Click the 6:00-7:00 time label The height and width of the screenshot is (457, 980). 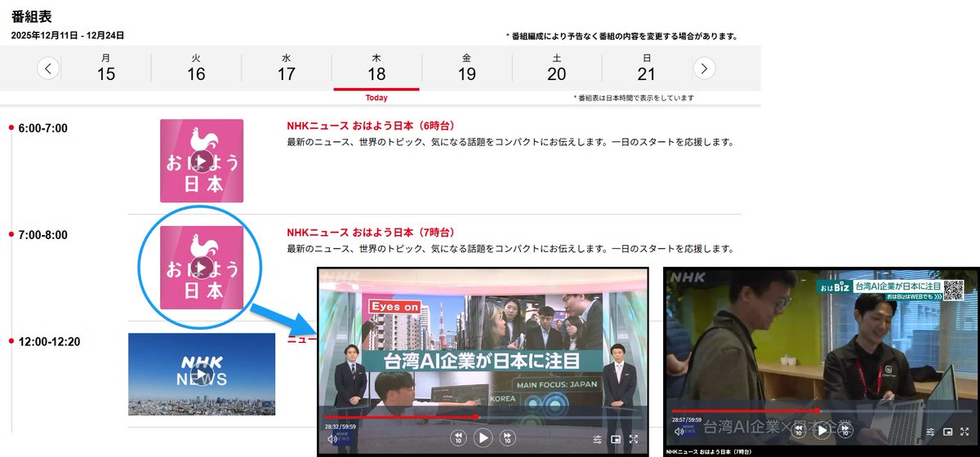pos(42,128)
